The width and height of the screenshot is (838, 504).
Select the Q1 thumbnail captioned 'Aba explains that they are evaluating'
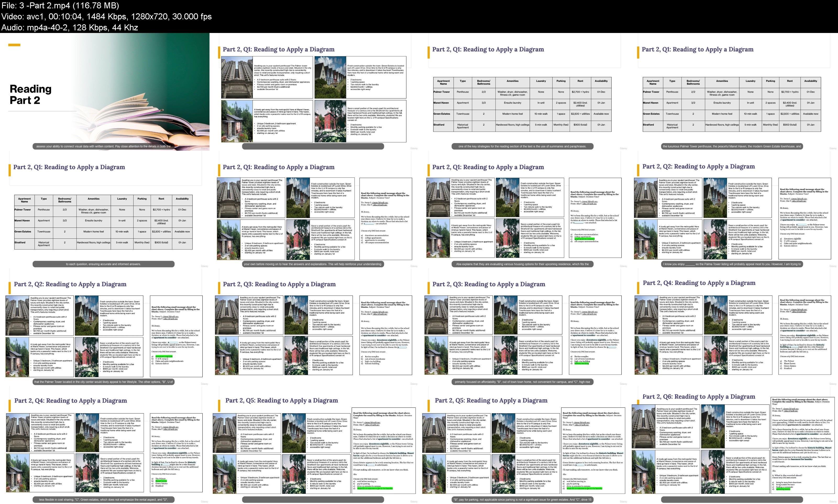[x=524, y=210]
